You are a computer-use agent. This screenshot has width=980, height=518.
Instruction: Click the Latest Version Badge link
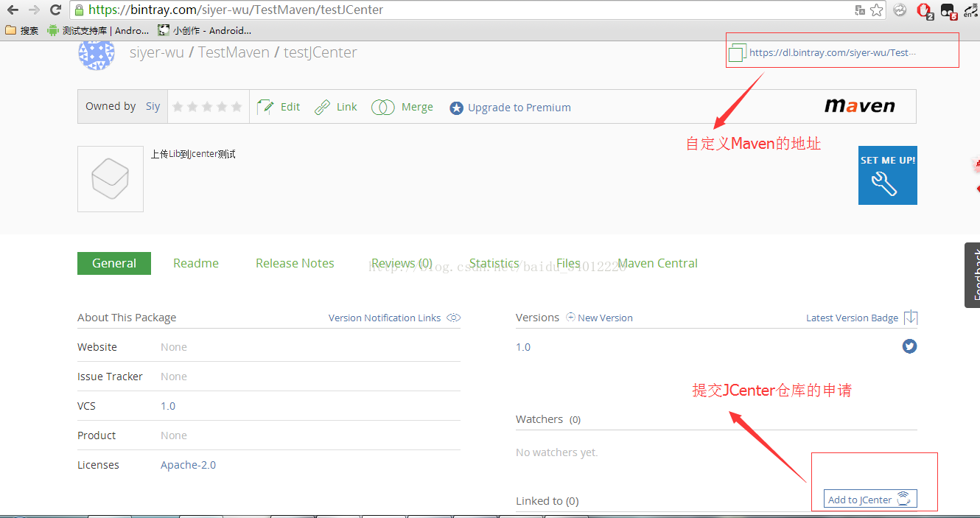click(852, 318)
